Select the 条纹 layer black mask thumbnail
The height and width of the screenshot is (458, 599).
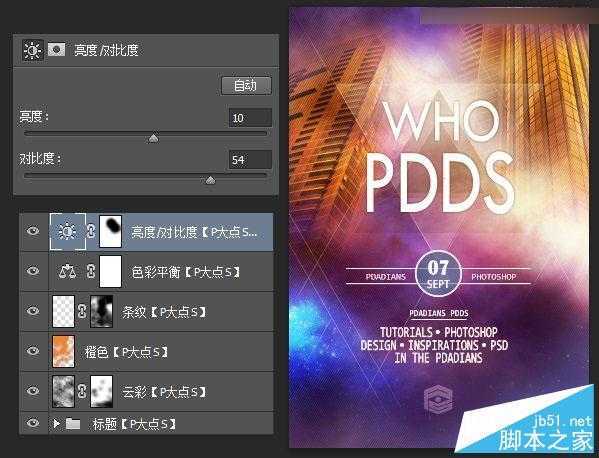click(x=102, y=311)
